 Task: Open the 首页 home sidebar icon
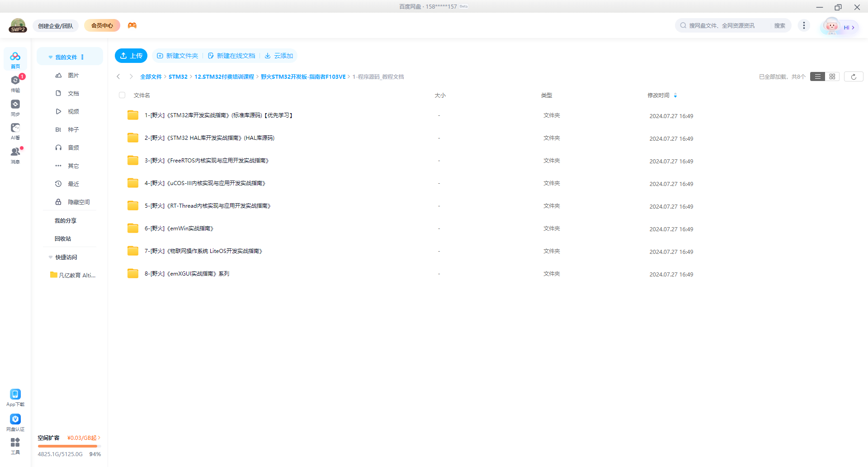15,59
